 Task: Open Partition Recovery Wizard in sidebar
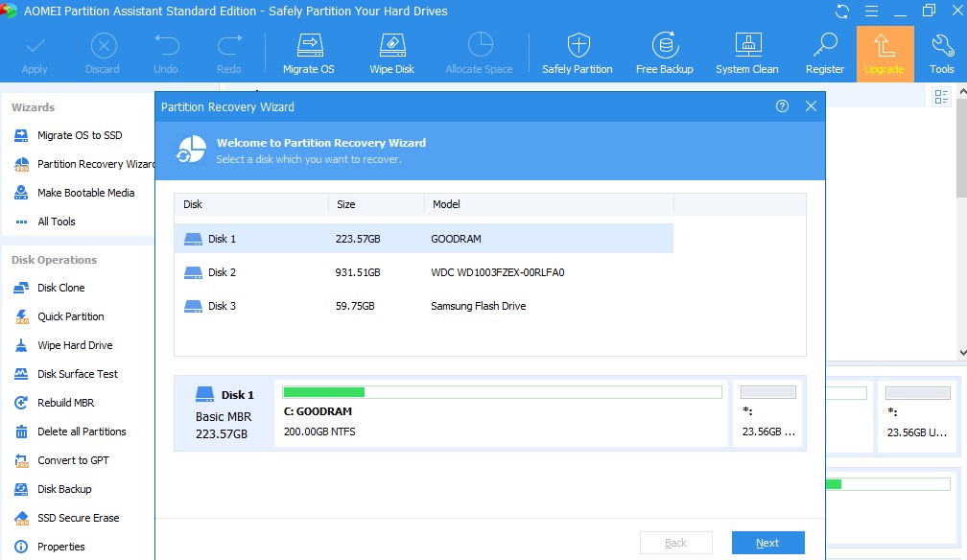click(x=83, y=164)
